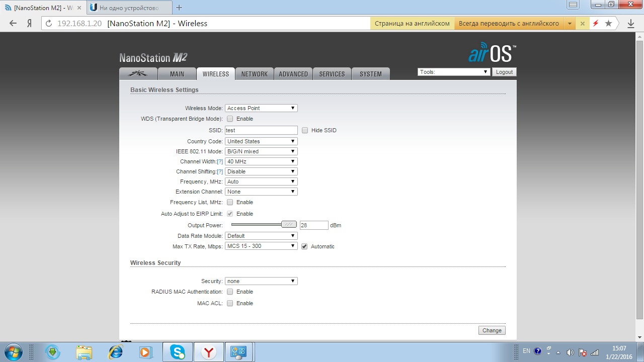Viewport: 644px width, 362px height.
Task: Open the Security dropdown
Action: pyautogui.click(x=261, y=281)
